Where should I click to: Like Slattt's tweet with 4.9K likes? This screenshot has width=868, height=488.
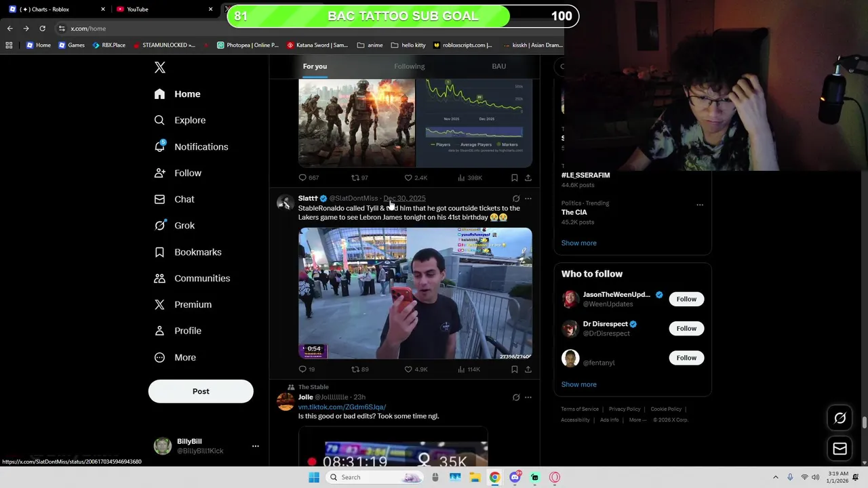click(x=416, y=369)
